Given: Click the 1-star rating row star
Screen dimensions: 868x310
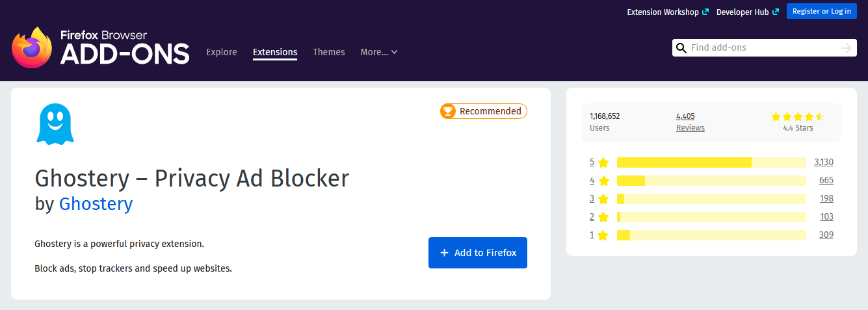Looking at the screenshot, I should point(603,235).
